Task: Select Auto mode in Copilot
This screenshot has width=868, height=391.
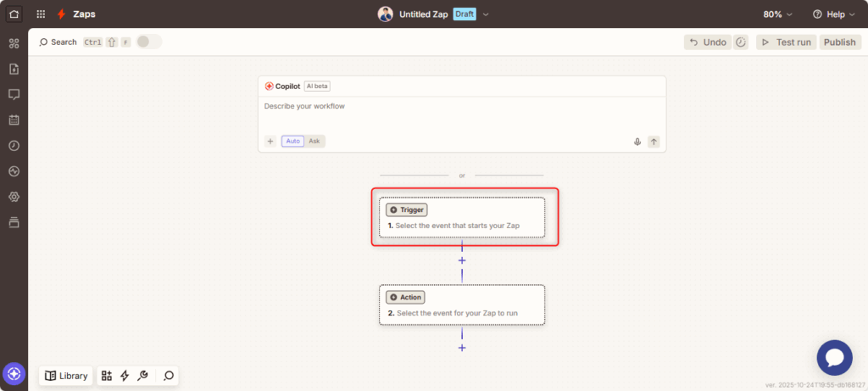Action: [292, 141]
